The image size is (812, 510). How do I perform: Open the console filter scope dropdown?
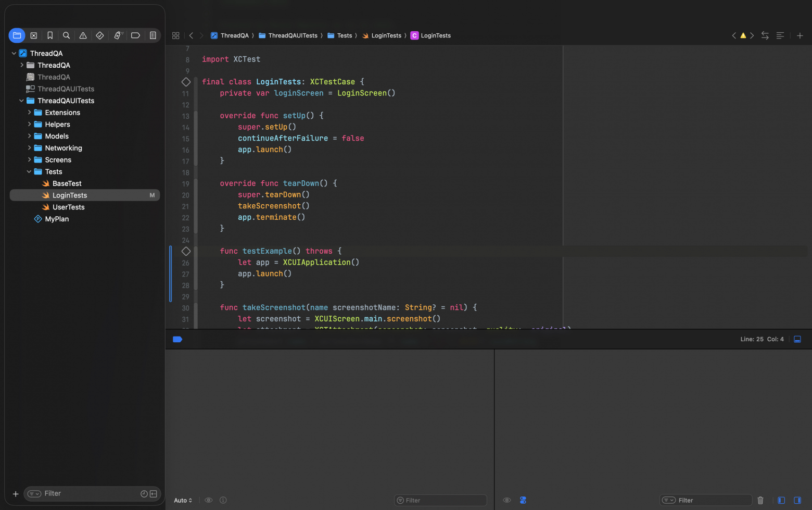click(x=669, y=500)
